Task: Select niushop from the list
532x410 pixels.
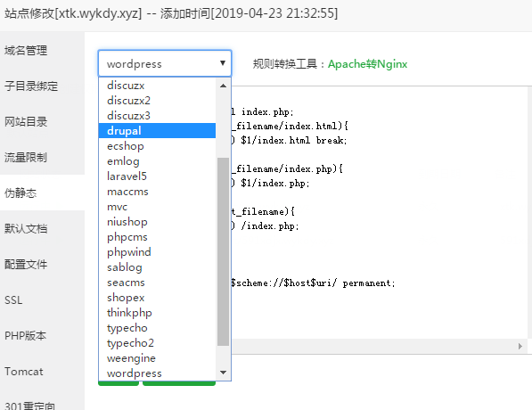Action: point(157,222)
